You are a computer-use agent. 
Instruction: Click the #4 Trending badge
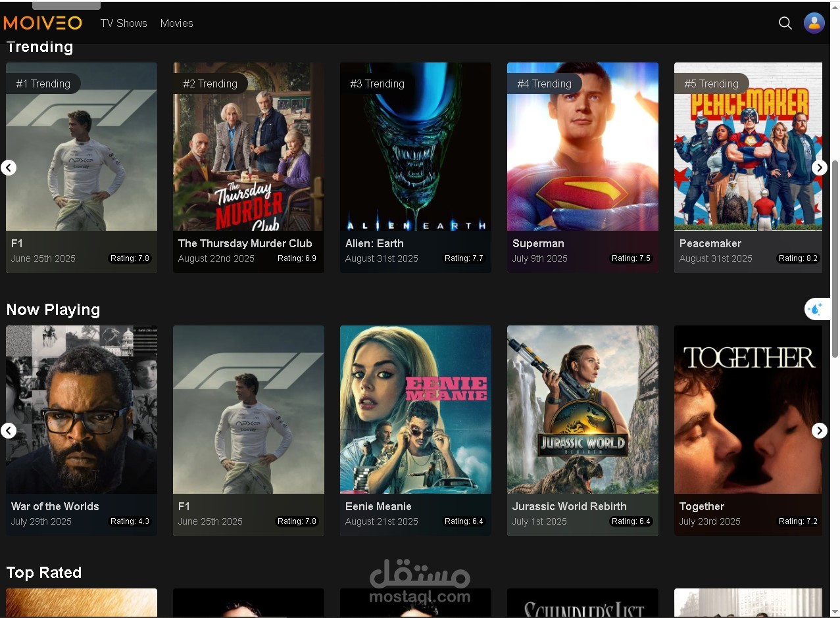point(545,83)
